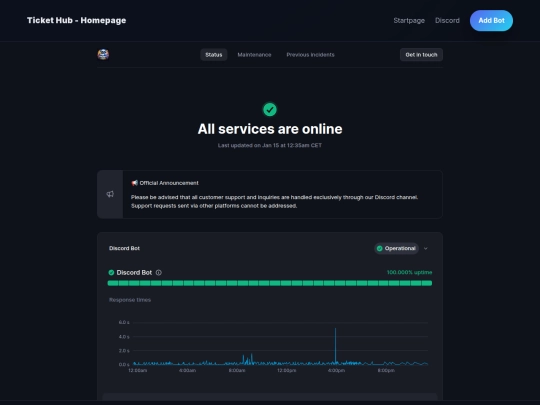The image size is (540, 405).
Task: Click the Add Bot button
Action: (491, 21)
